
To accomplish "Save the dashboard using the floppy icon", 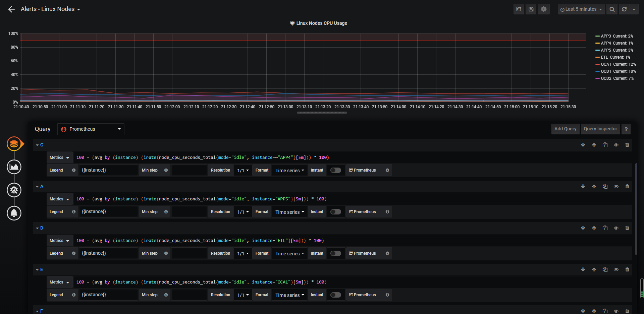I will click(531, 9).
